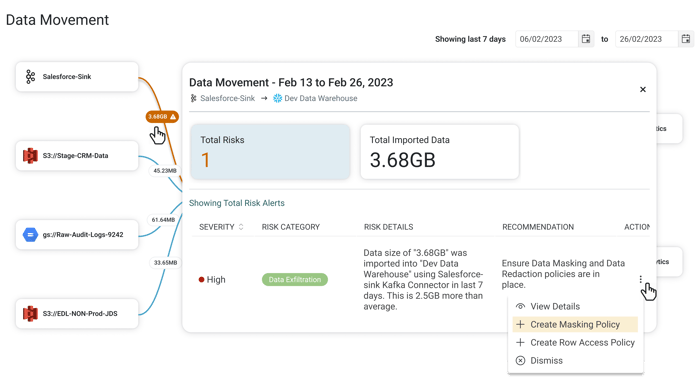This screenshot has height=378, width=700.
Task: Select the S3://Stage-CRM-Data bucket icon
Action: coord(30,156)
